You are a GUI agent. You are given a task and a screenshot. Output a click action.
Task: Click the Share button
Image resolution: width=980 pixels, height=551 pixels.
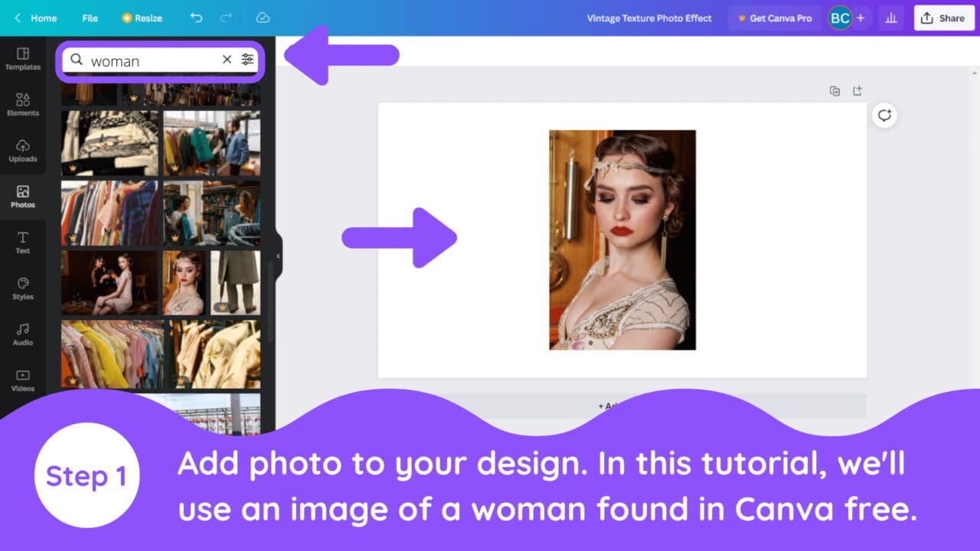click(x=943, y=18)
